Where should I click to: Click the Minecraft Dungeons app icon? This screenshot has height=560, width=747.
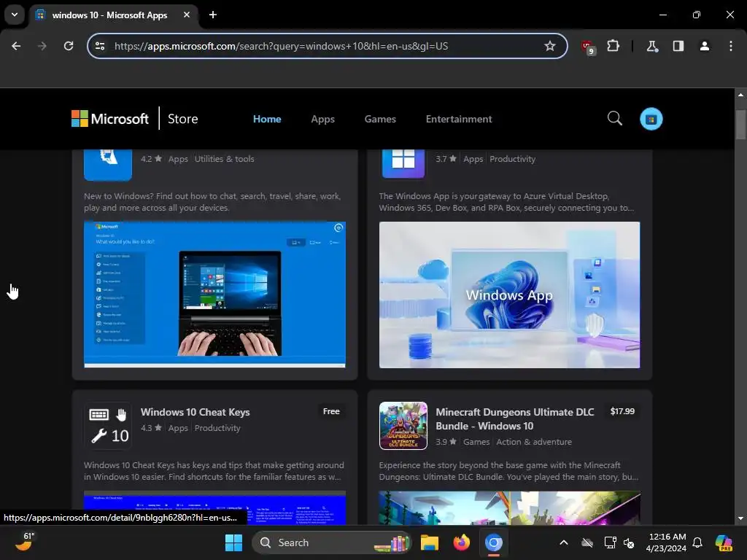pos(403,426)
